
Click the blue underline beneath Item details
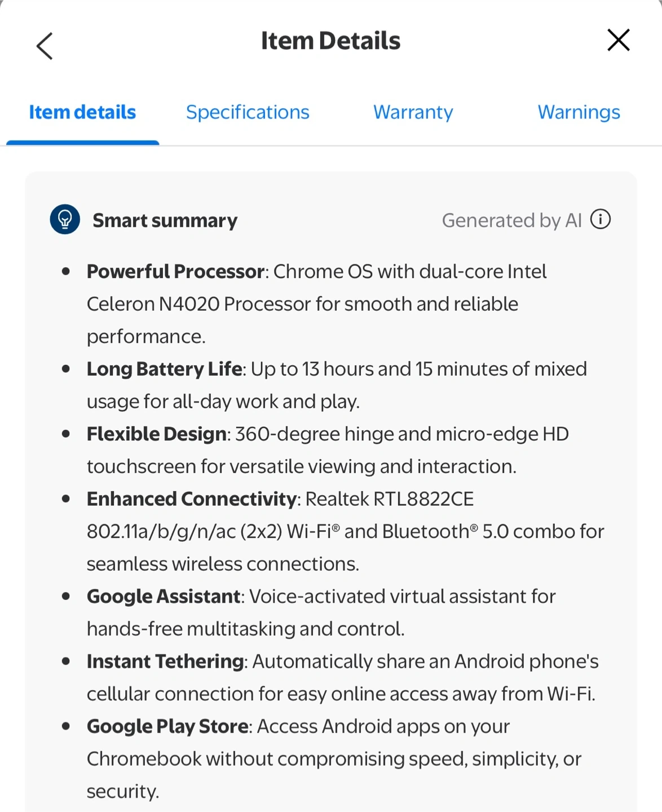pos(83,143)
